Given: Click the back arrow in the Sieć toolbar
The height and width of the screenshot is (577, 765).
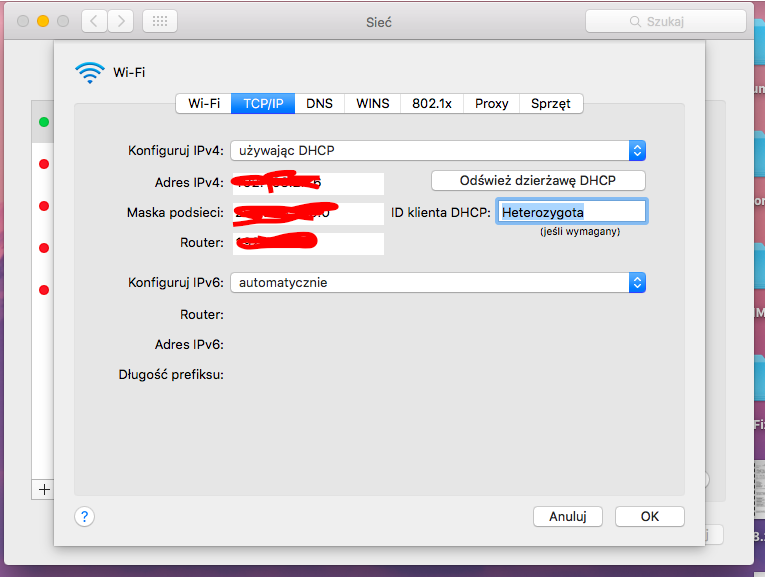Looking at the screenshot, I should pos(94,21).
